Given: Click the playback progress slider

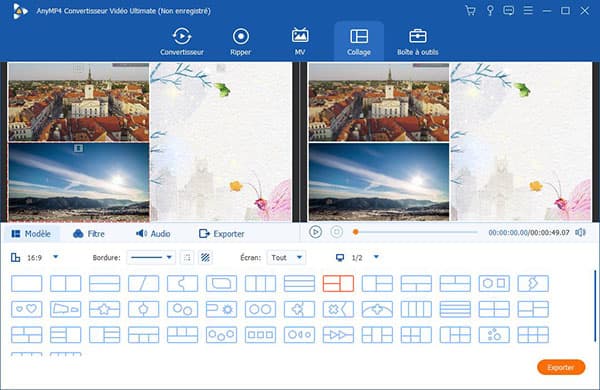Looking at the screenshot, I should click(416, 232).
